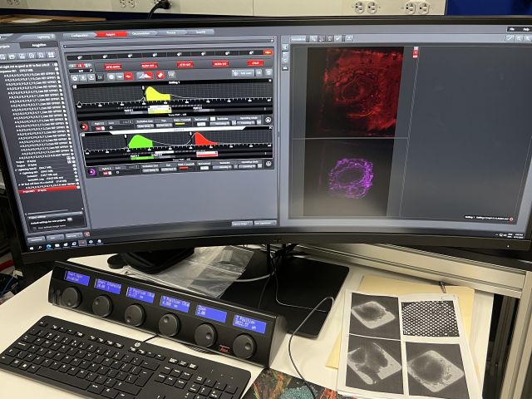Click the trash delete icon right of toolbar
Viewport: 532px width, 399px height.
pos(267,74)
